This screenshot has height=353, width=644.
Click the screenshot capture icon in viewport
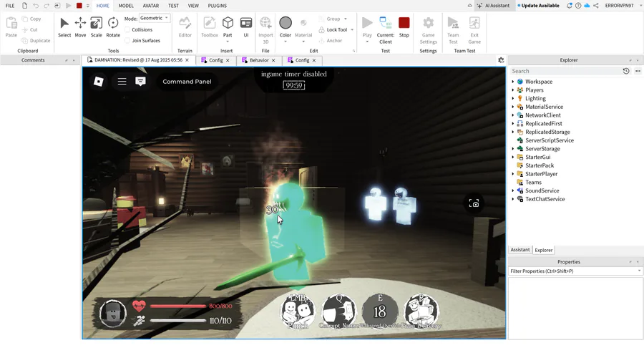click(x=474, y=203)
